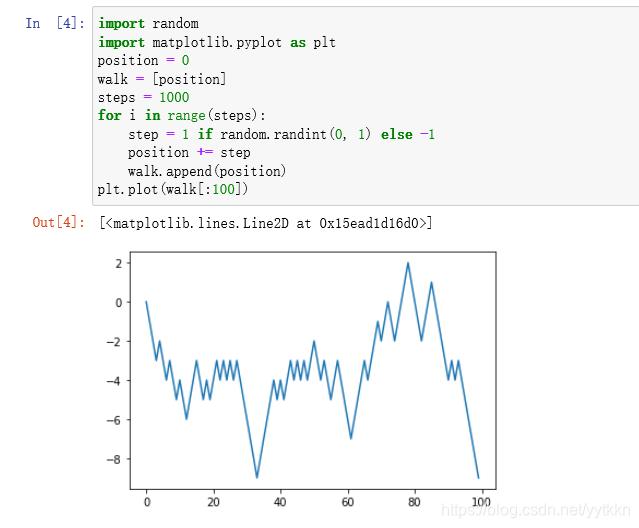Click the line 'position += step'

click(189, 153)
